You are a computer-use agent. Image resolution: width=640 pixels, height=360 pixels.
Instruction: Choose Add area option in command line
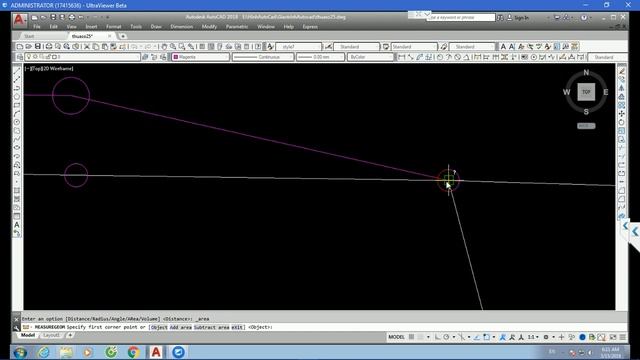point(180,327)
